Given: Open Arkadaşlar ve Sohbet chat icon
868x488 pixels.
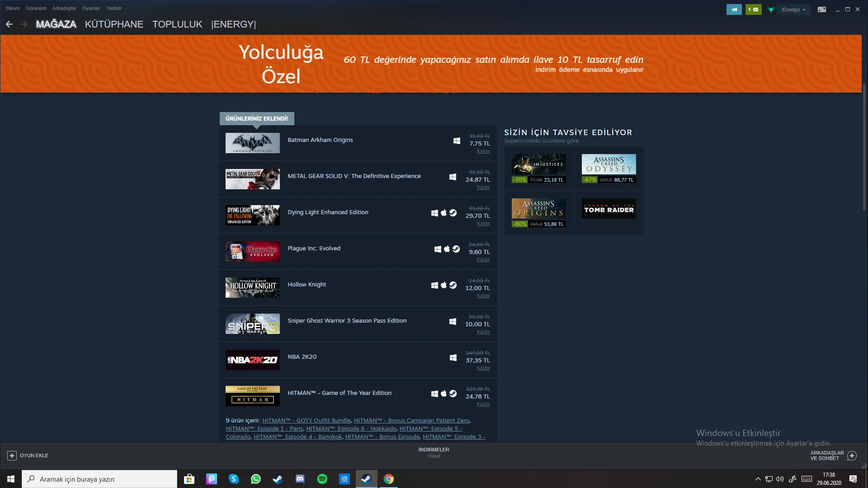Looking at the screenshot, I should (852, 455).
